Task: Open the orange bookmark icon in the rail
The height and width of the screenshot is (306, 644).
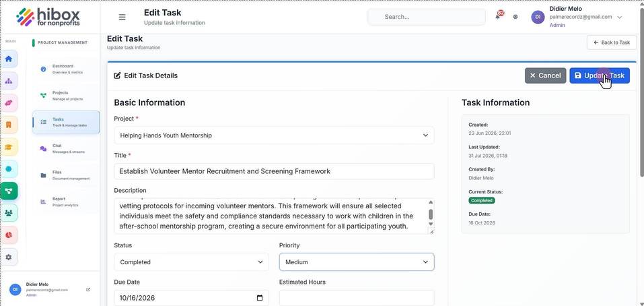Action: (9, 125)
